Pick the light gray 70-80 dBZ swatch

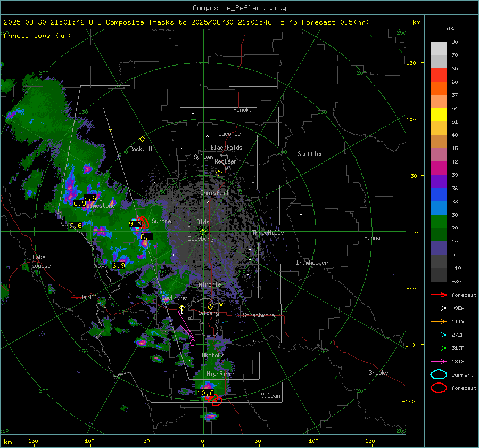[x=439, y=48]
